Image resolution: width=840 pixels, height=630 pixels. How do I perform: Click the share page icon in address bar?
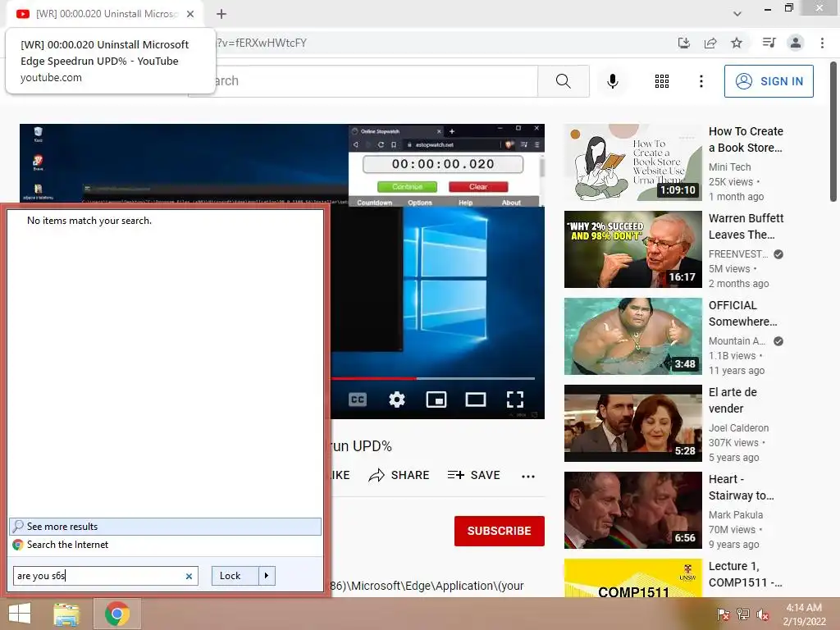[x=710, y=43]
